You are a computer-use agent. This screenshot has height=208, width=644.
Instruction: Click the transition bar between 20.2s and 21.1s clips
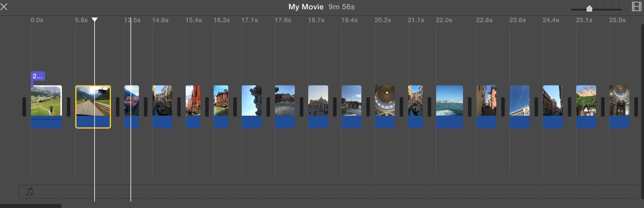pyautogui.click(x=401, y=107)
